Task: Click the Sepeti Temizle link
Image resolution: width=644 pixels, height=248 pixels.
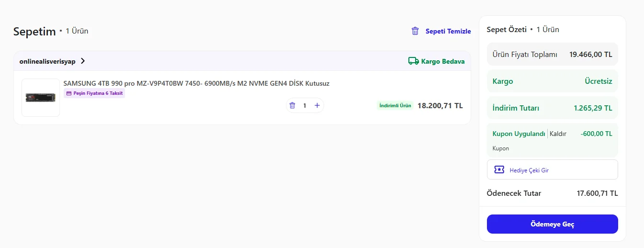Action: [x=448, y=31]
